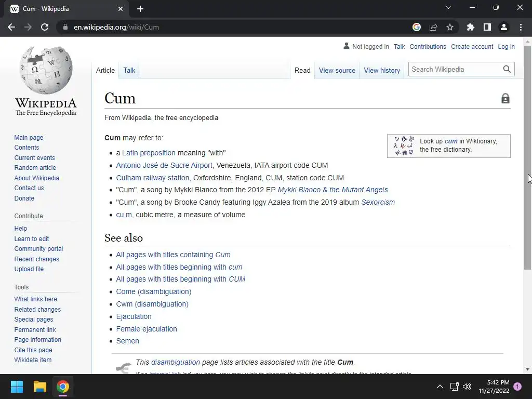Open the View source tab
The width and height of the screenshot is (532, 399).
click(337, 70)
